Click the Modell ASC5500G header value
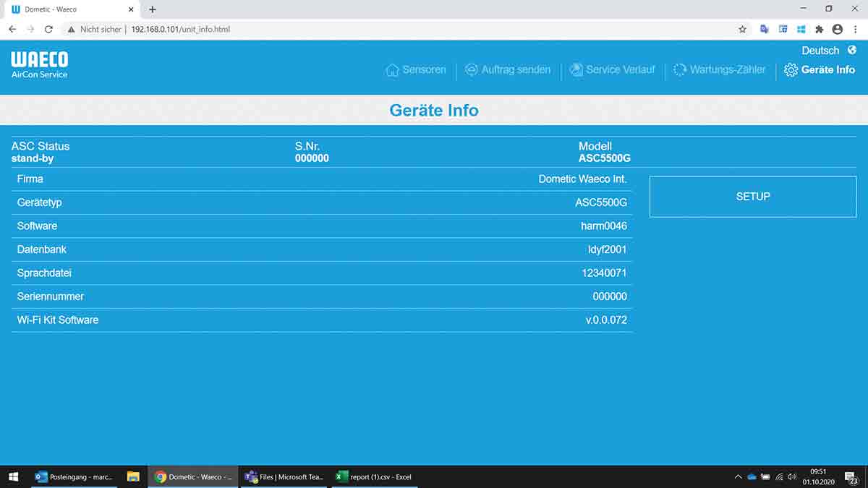The width and height of the screenshot is (868, 488). pos(605,158)
